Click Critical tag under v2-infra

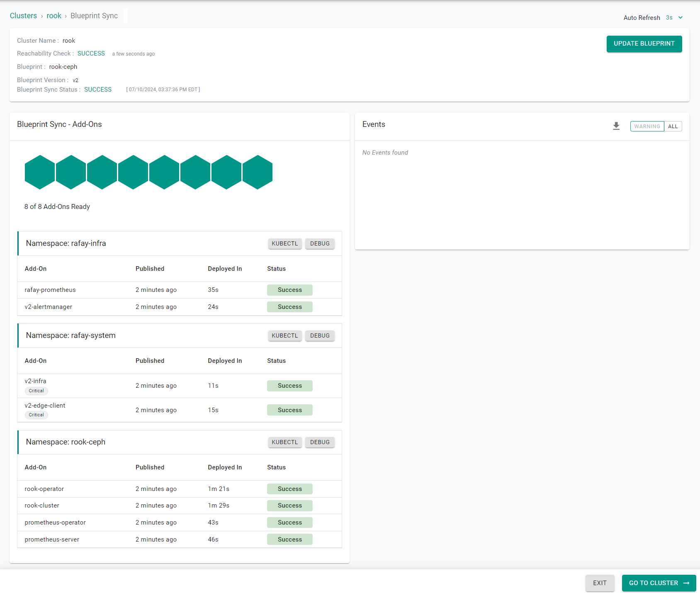(36, 391)
